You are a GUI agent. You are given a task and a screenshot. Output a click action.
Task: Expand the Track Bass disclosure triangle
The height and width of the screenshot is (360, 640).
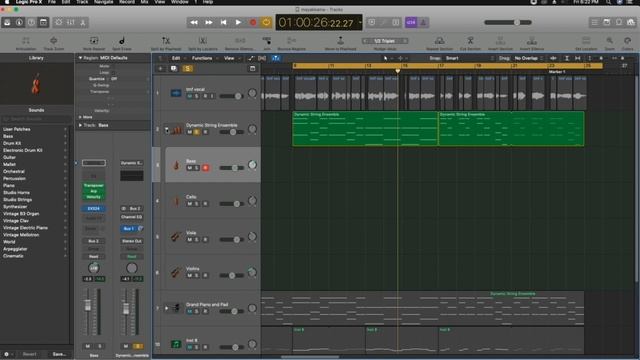coord(80,125)
